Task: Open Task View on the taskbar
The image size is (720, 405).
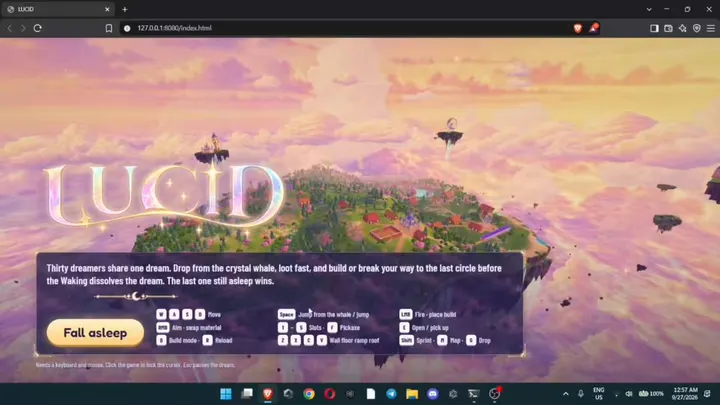Action: (x=247, y=394)
